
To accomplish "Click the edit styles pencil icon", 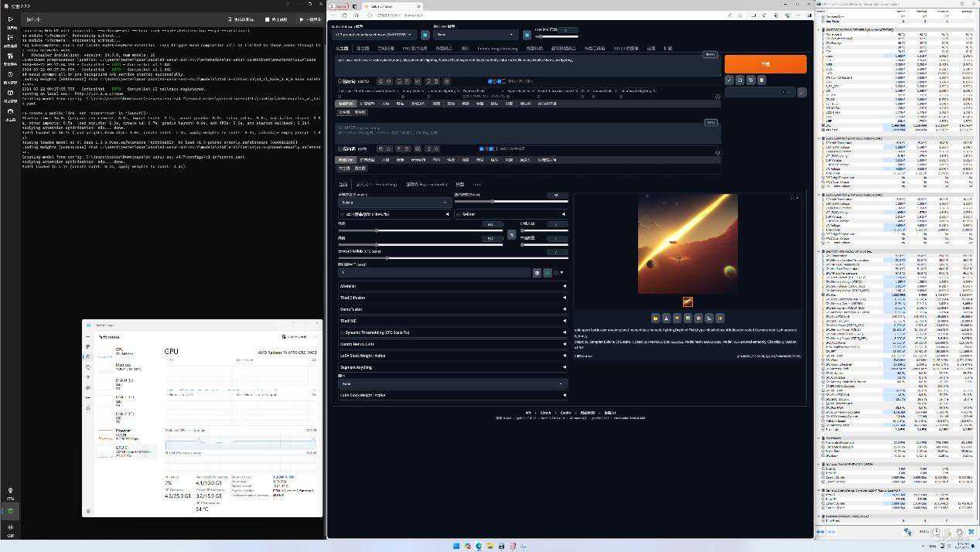I will [801, 92].
